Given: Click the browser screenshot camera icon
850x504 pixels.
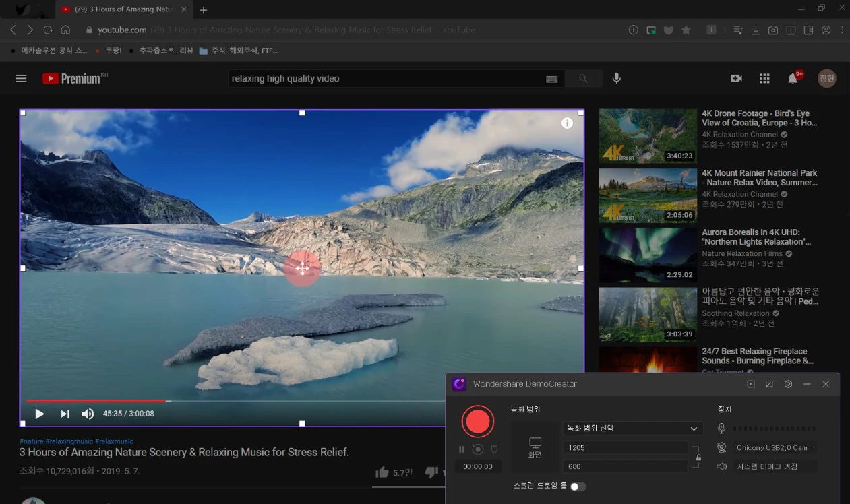Looking at the screenshot, I should 773,30.
